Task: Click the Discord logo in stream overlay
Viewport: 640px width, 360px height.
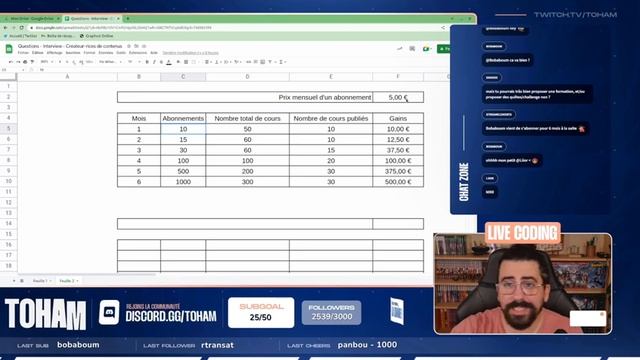Action: coord(109,312)
